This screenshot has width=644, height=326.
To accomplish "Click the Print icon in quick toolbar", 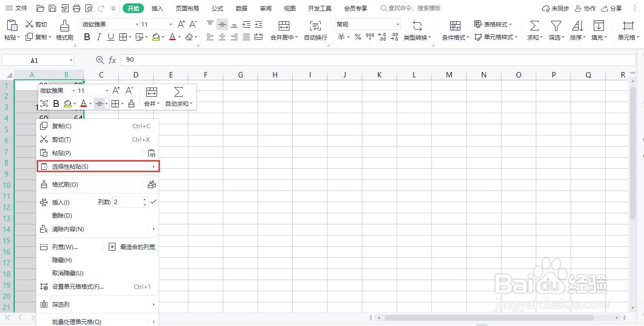I will [x=76, y=8].
